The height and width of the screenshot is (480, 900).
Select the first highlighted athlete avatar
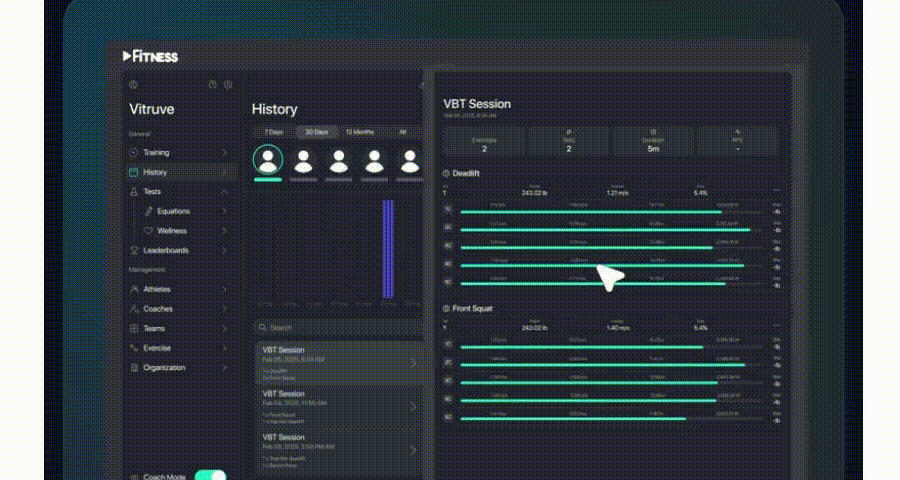pyautogui.click(x=267, y=159)
